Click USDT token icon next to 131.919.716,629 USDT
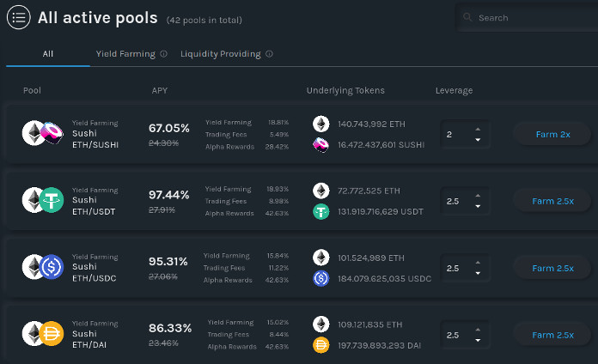 321,211
